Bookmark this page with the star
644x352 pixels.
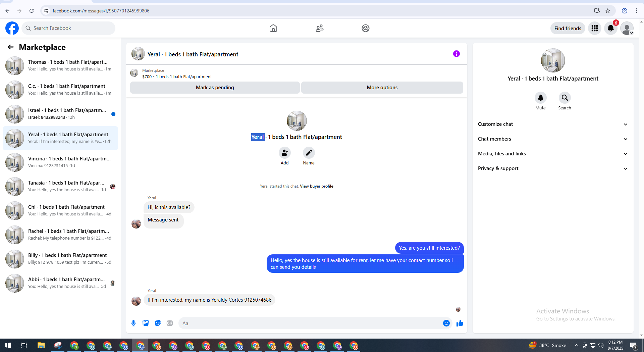[x=608, y=11]
